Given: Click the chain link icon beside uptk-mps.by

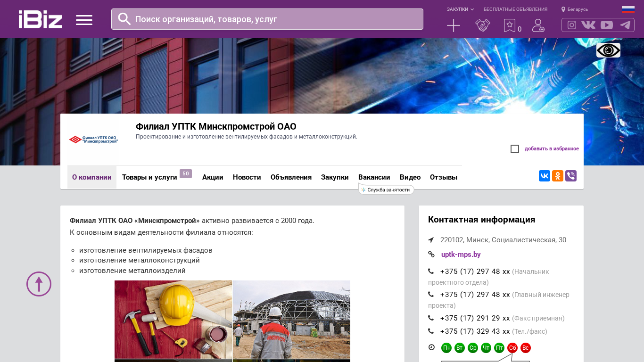Looking at the screenshot, I should [x=431, y=254].
